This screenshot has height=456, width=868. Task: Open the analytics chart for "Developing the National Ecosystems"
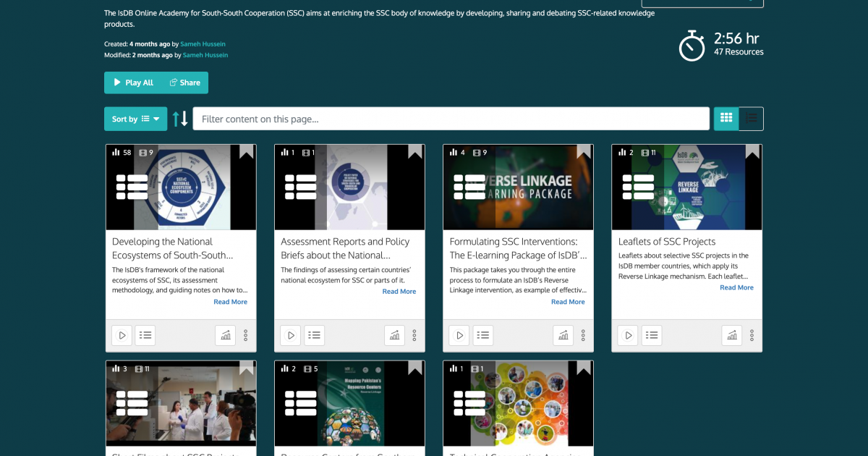pos(225,335)
